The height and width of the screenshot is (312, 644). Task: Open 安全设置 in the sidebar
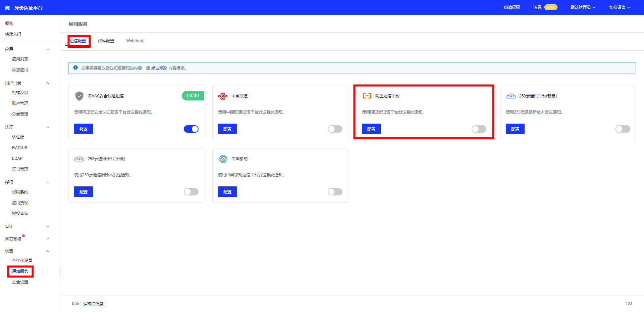pyautogui.click(x=20, y=282)
